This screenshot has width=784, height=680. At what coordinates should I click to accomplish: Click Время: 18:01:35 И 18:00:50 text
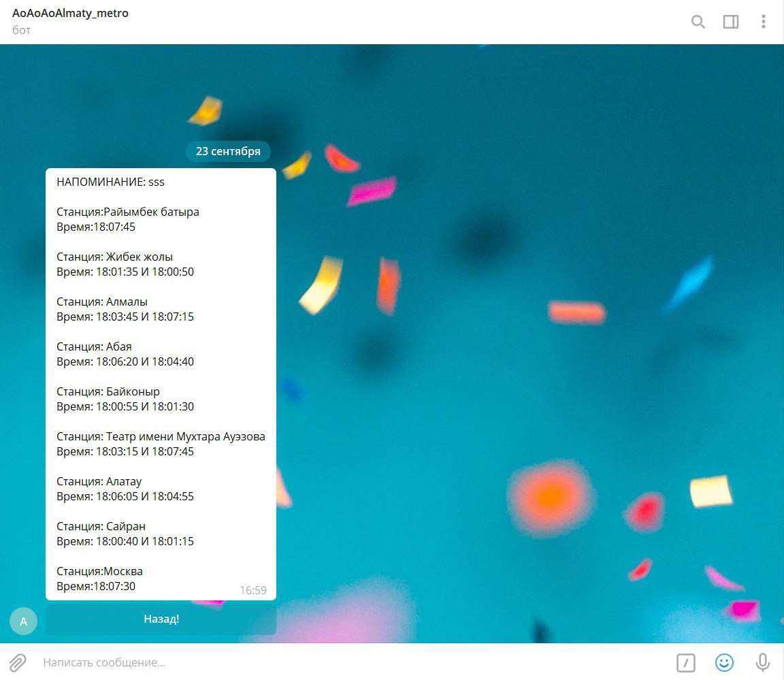coord(125,272)
